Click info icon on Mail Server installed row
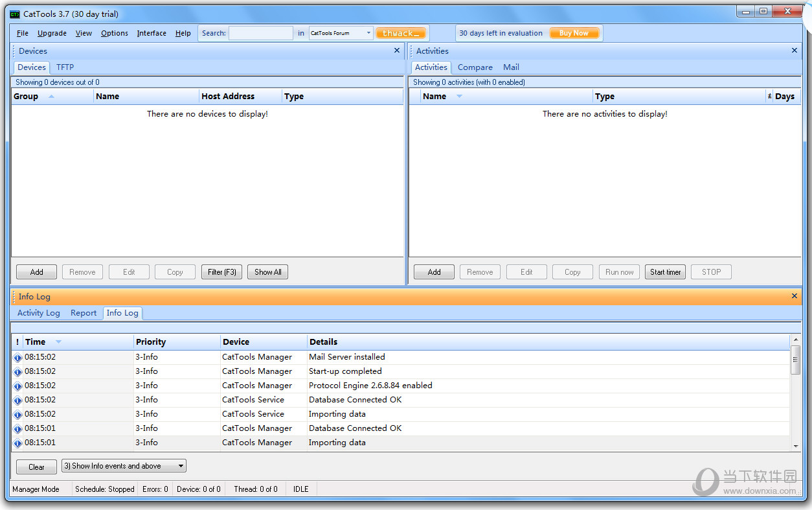The height and width of the screenshot is (510, 812). click(17, 357)
